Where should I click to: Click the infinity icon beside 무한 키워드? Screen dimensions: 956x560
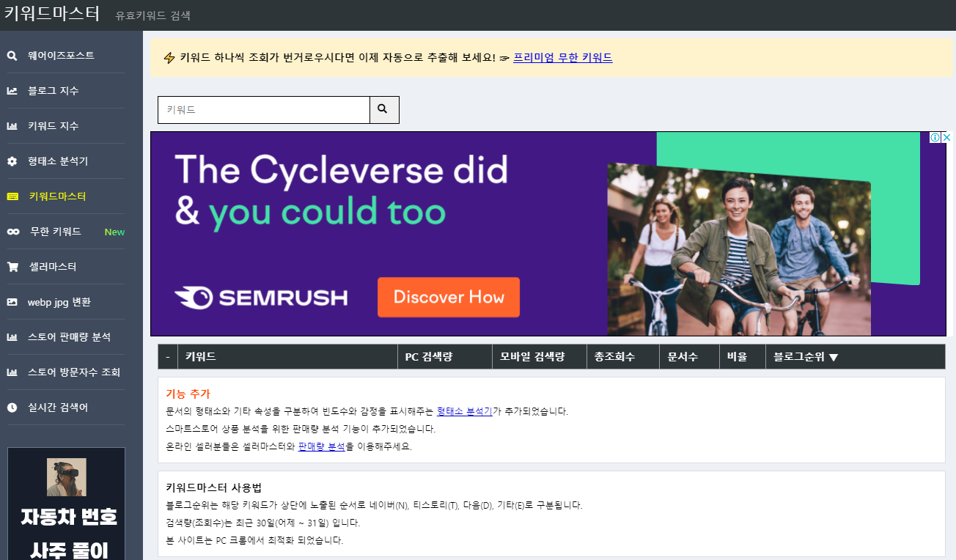click(x=13, y=232)
